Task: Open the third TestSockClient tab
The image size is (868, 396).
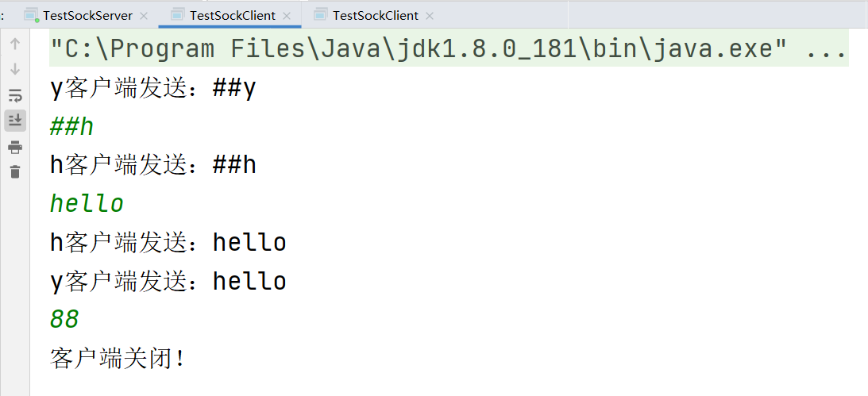Action: coord(376,16)
